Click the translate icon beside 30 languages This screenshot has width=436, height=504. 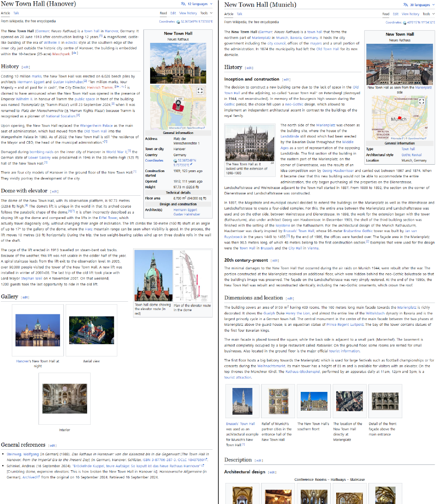tap(405, 5)
